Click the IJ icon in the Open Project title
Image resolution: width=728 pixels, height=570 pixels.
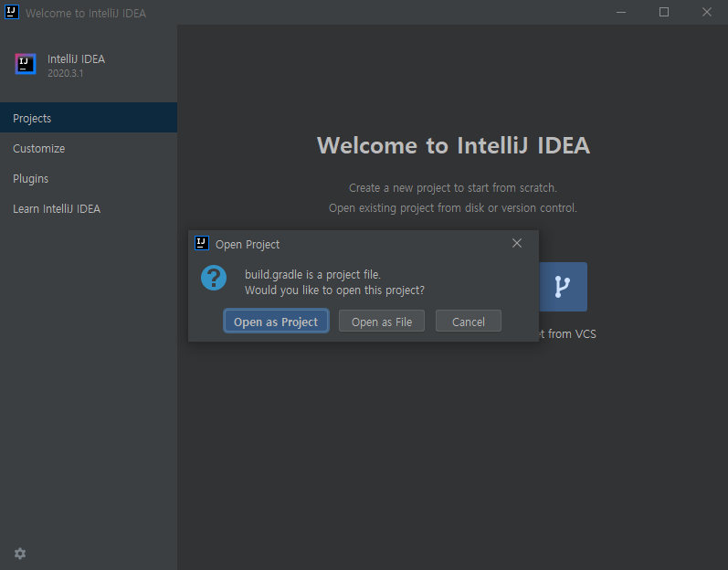pos(202,243)
